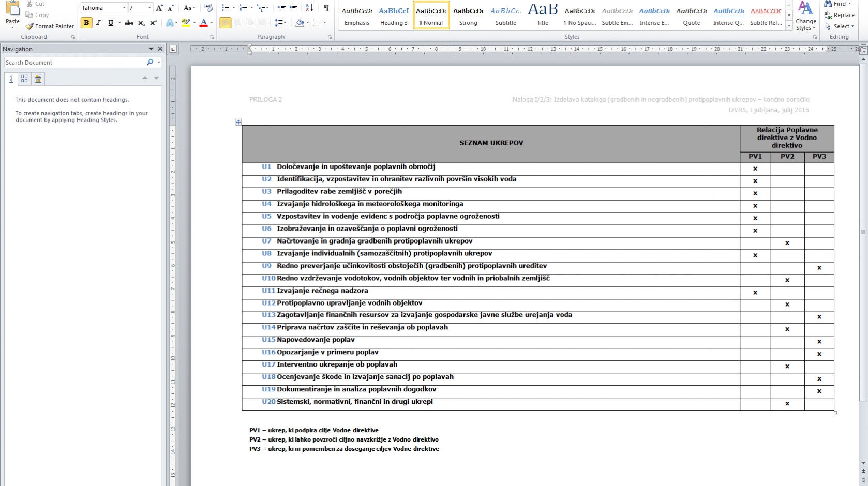This screenshot has height=486, width=868.
Task: Apply the Strong style
Action: click(x=468, y=15)
